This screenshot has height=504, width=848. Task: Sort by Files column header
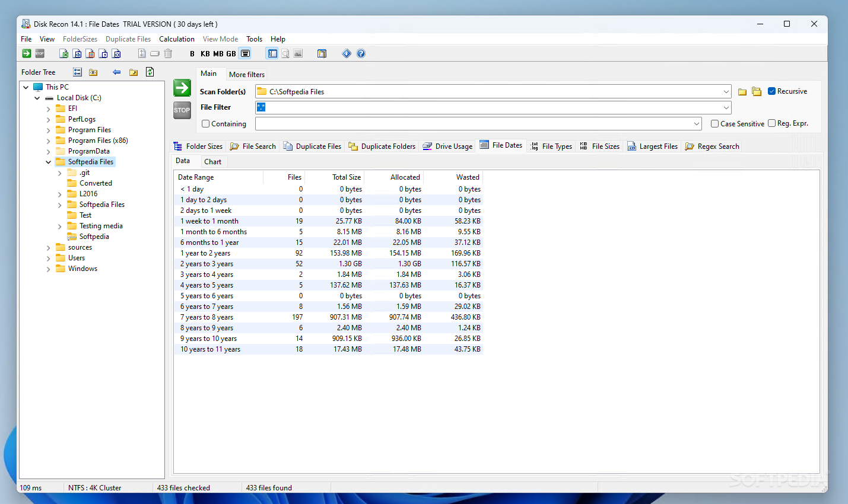pyautogui.click(x=284, y=177)
